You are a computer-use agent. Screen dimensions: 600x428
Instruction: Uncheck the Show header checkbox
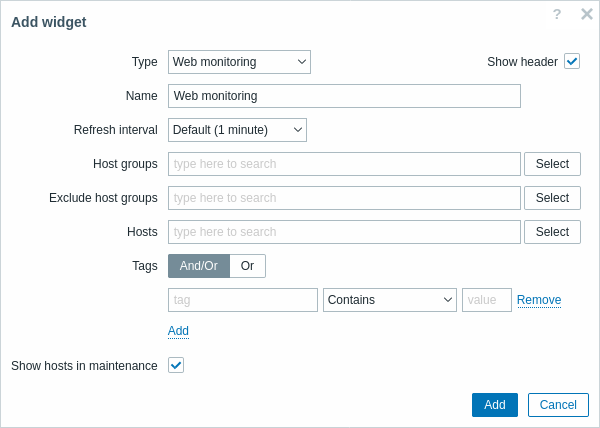(x=572, y=62)
